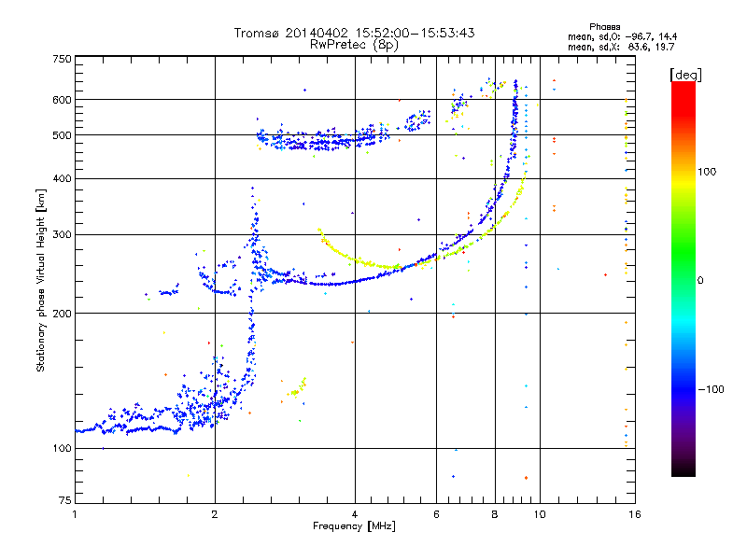Click the x-axis label '6'

coord(436,514)
